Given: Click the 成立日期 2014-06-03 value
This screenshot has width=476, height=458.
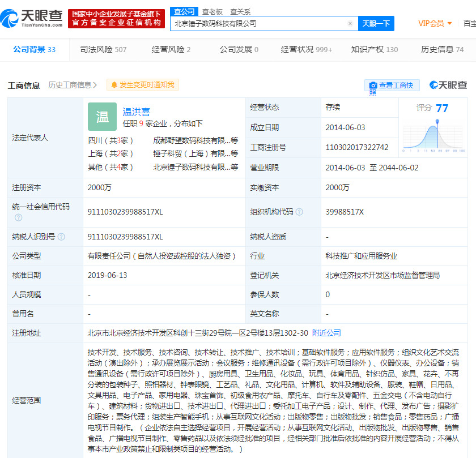Looking at the screenshot, I should [345, 127].
